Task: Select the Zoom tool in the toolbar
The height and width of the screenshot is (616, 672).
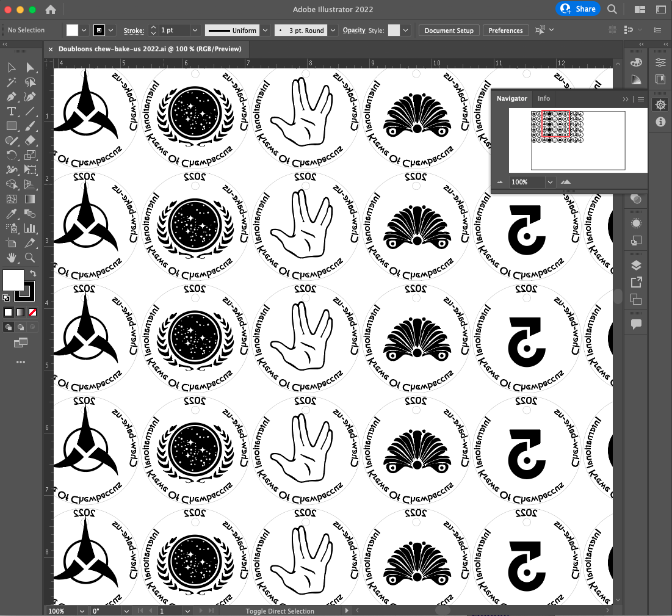Action: coord(29,258)
